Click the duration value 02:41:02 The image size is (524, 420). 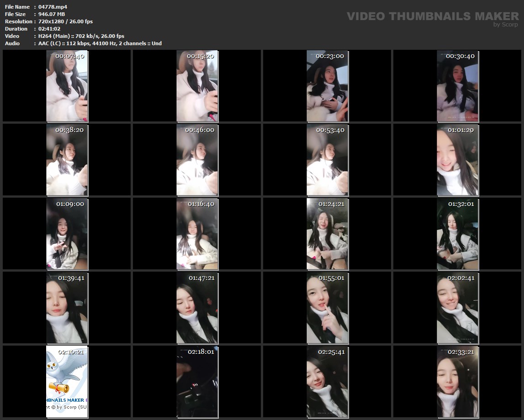point(49,29)
